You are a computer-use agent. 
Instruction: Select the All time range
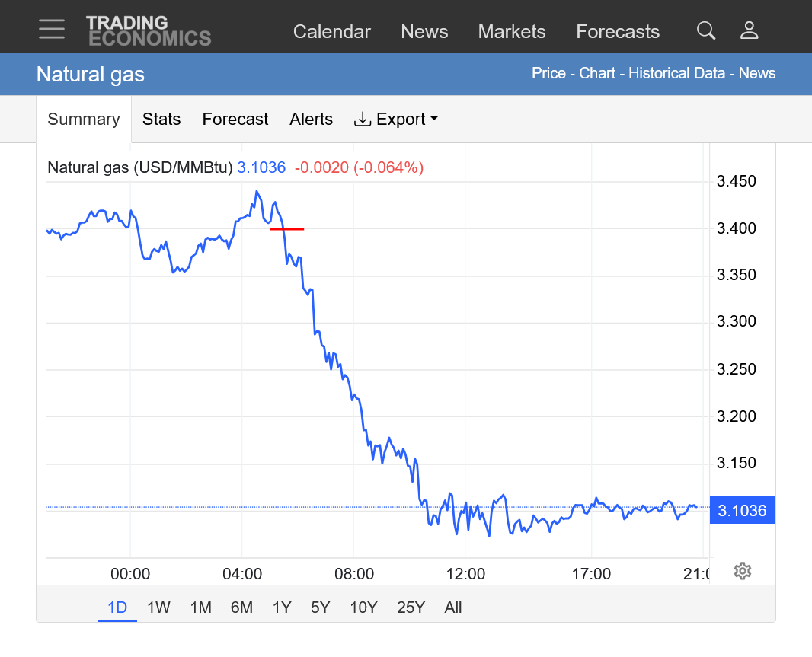[453, 608]
